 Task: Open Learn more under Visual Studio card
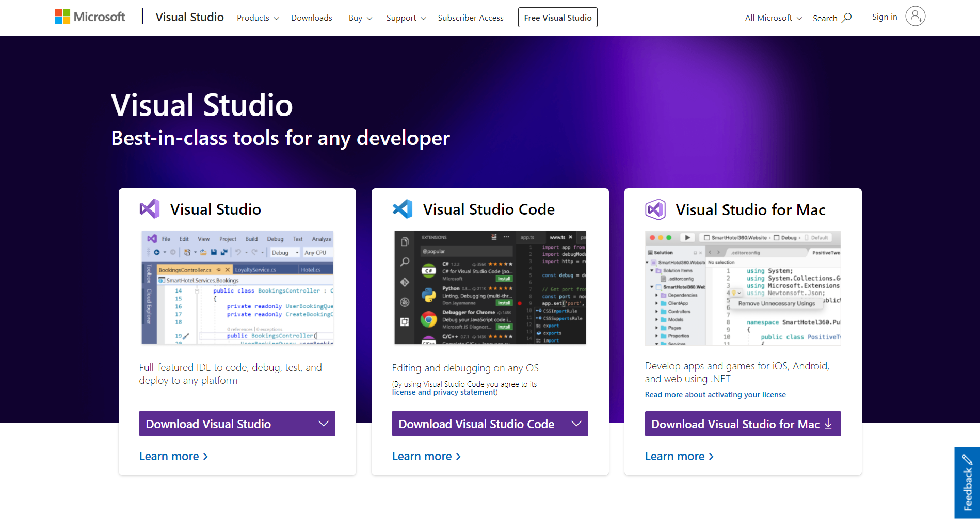pos(174,457)
